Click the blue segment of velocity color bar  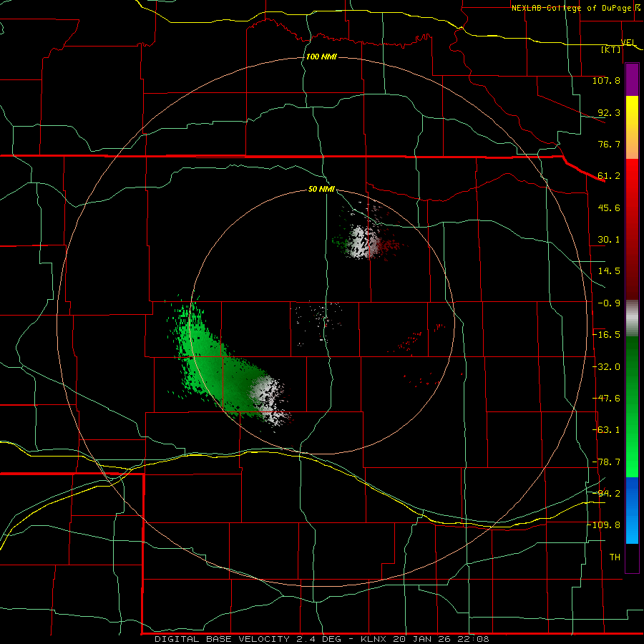point(632,510)
